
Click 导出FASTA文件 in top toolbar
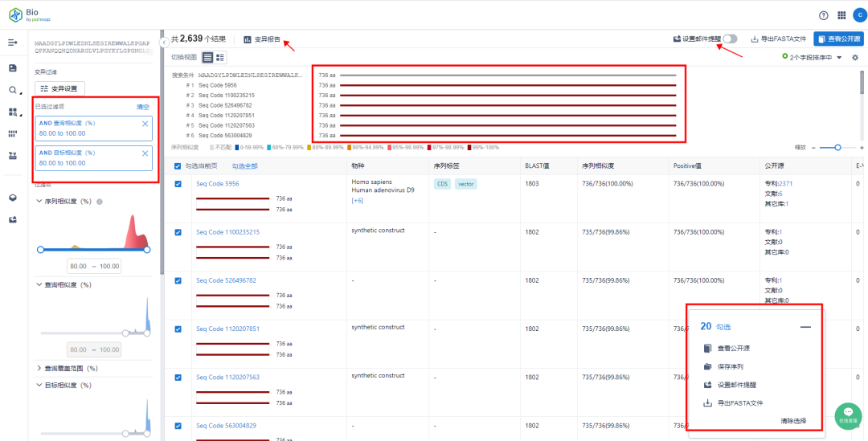click(x=778, y=39)
